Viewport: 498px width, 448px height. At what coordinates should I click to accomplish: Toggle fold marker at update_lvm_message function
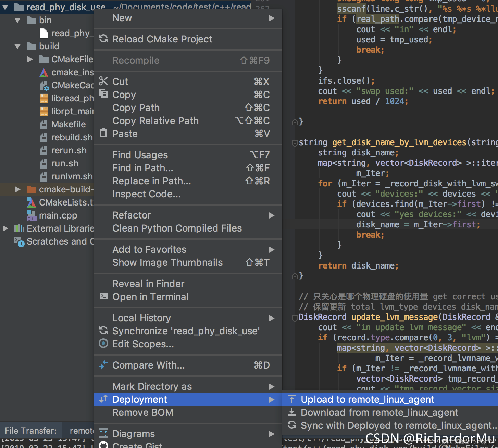click(x=295, y=318)
